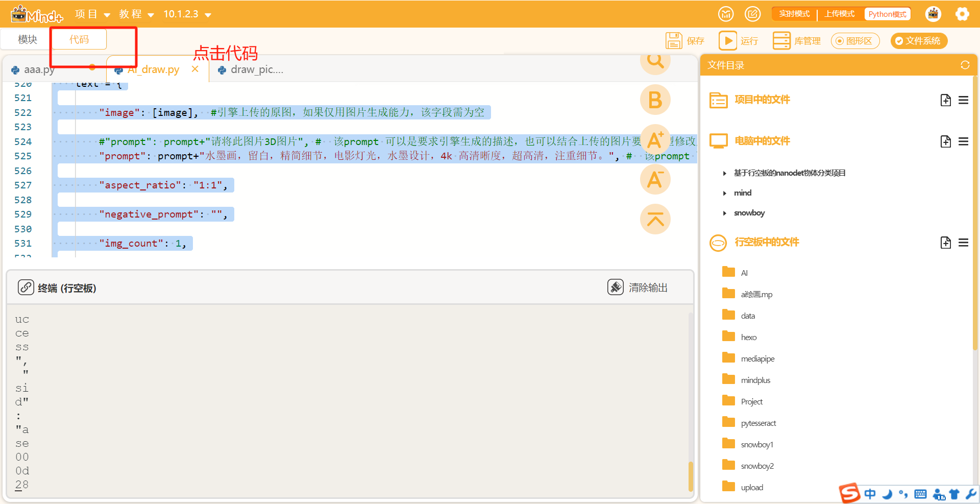Expand the snowboy tree item
Viewport: 980px width, 504px height.
click(x=724, y=213)
